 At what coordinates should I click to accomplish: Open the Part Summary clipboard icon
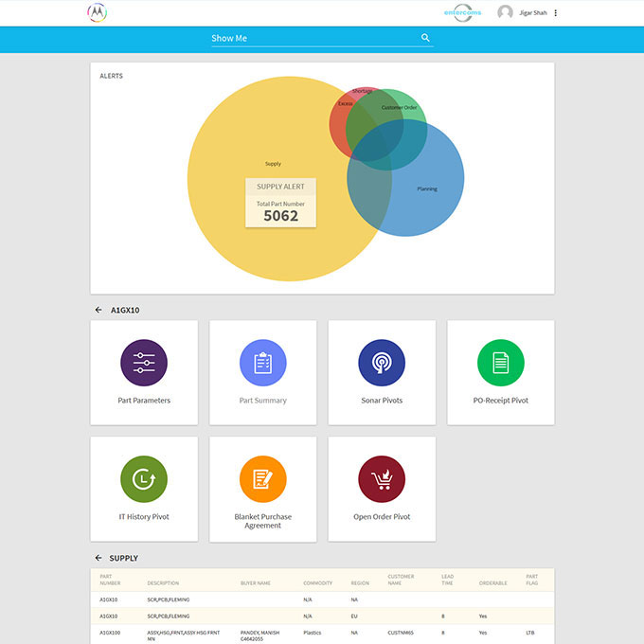click(263, 363)
